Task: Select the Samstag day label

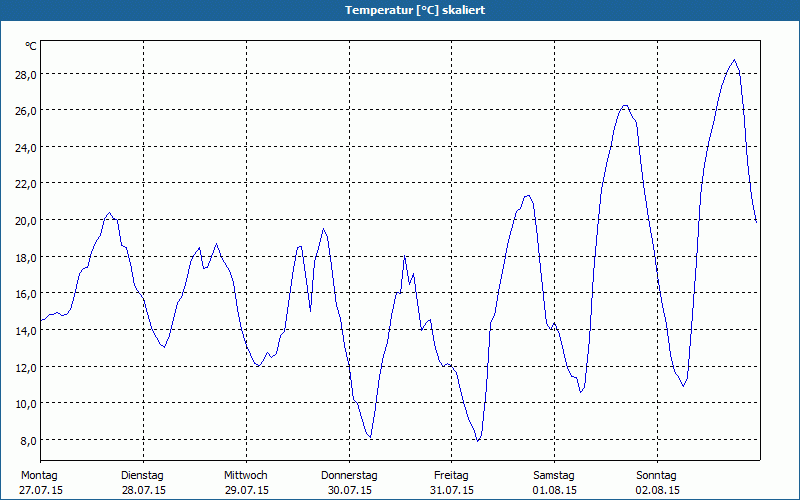Action: coord(554,475)
